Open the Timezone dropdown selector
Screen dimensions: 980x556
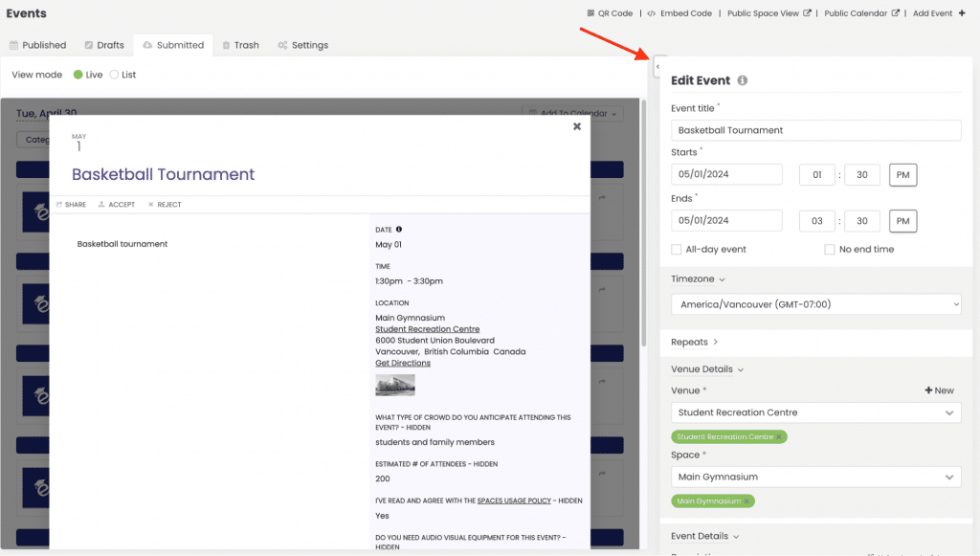coord(815,304)
